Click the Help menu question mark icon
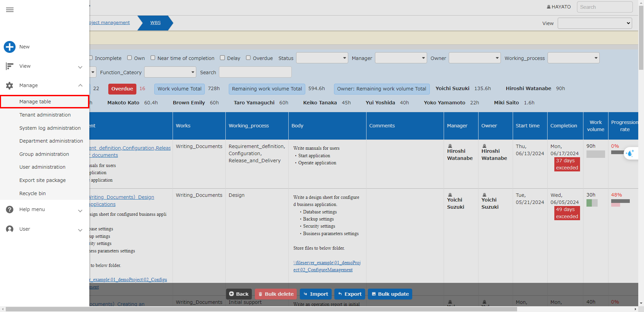The image size is (644, 312). 10,209
